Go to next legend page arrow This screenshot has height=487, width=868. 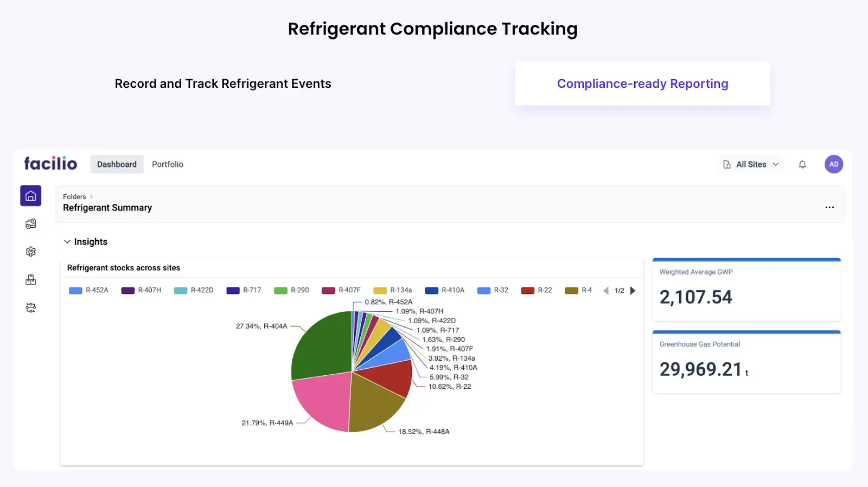[x=633, y=291]
